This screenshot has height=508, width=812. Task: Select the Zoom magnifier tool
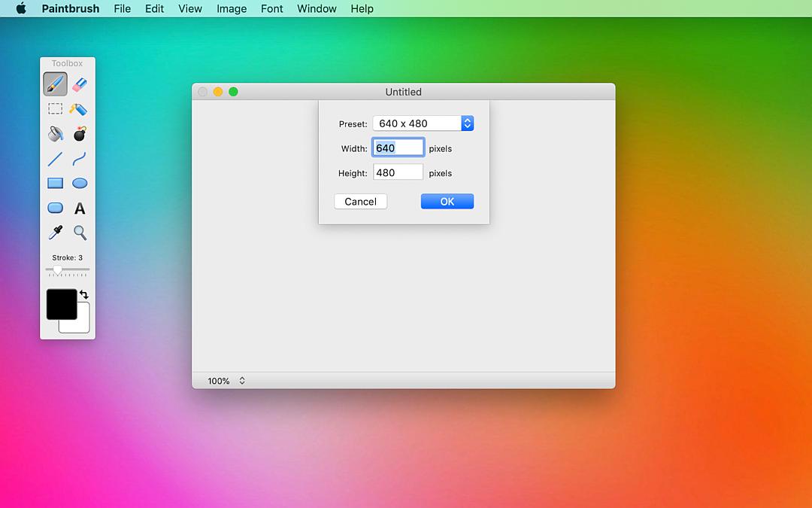click(80, 233)
